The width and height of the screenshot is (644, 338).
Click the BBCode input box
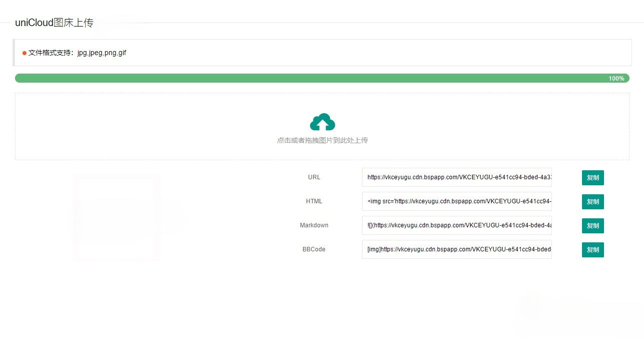[x=456, y=249]
